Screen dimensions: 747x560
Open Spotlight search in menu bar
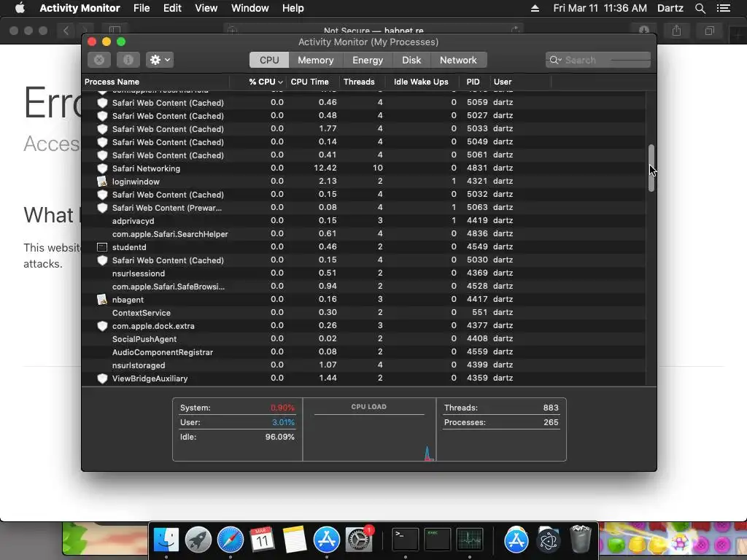pos(700,8)
